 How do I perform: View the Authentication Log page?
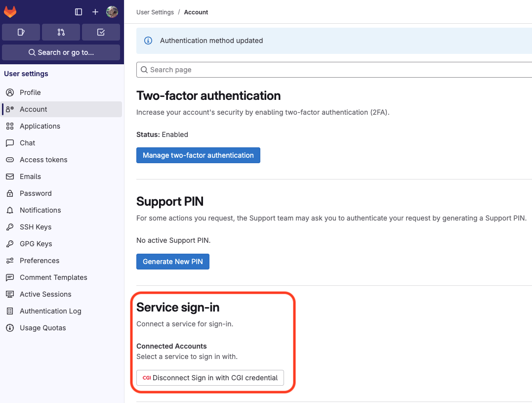[x=50, y=311]
